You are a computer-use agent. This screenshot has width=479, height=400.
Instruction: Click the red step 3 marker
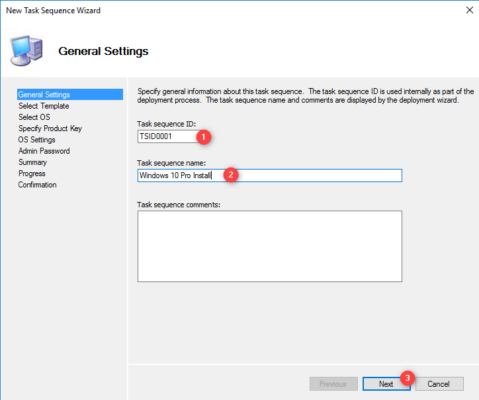coord(407,378)
